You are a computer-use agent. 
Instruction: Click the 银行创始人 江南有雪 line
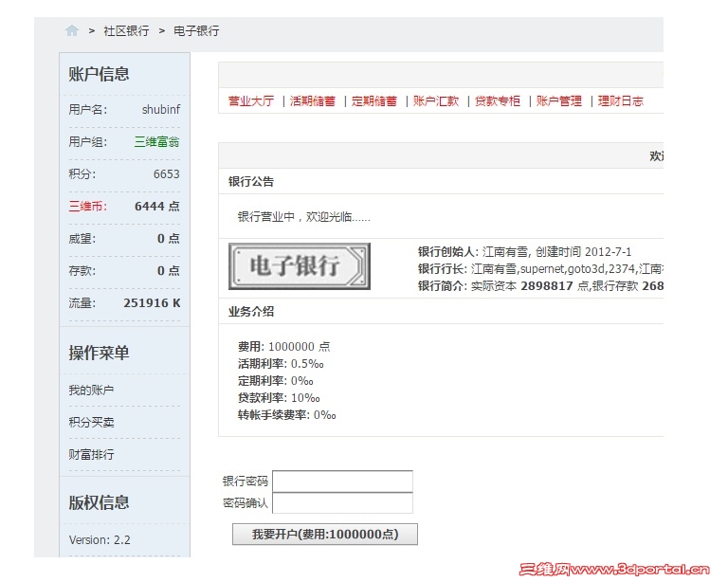pyautogui.click(x=524, y=252)
